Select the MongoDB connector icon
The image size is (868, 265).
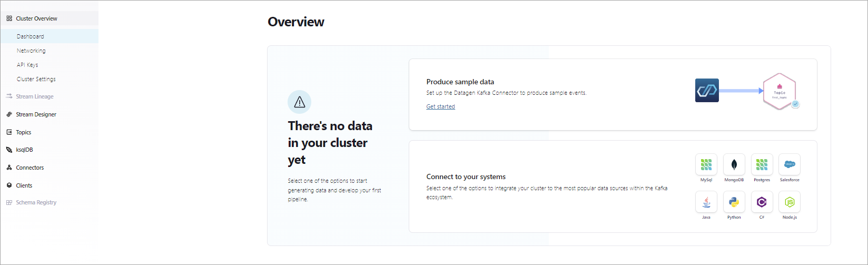click(x=734, y=164)
